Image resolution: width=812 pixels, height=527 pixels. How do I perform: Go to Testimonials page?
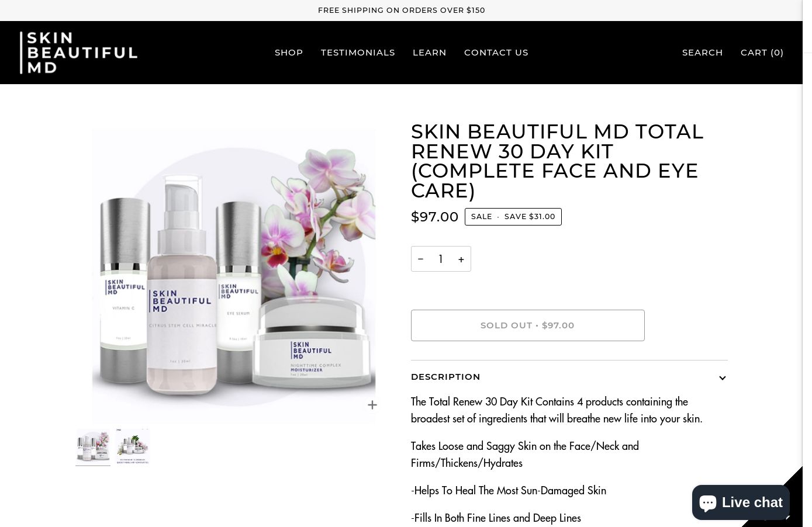(x=358, y=53)
